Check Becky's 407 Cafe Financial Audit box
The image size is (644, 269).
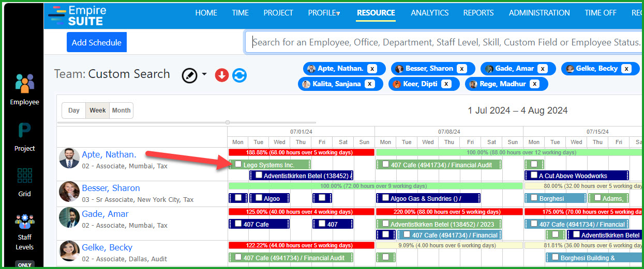[238, 257]
